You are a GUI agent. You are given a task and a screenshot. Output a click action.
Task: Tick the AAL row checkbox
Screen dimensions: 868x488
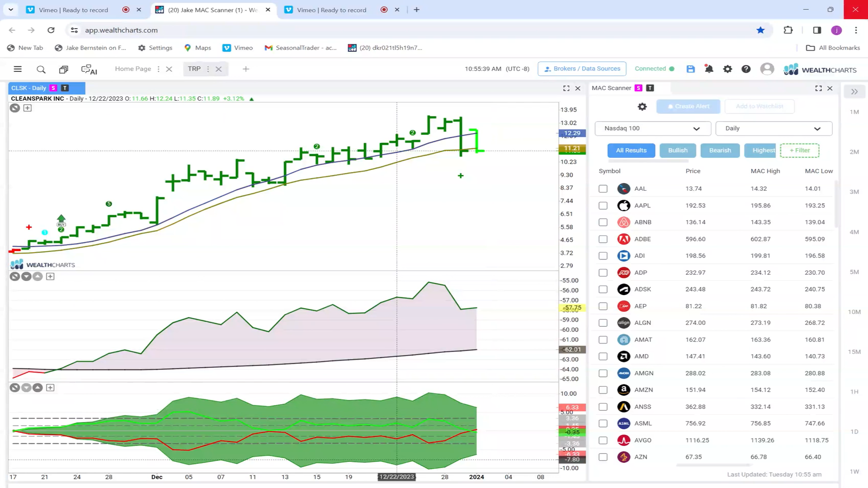point(603,189)
